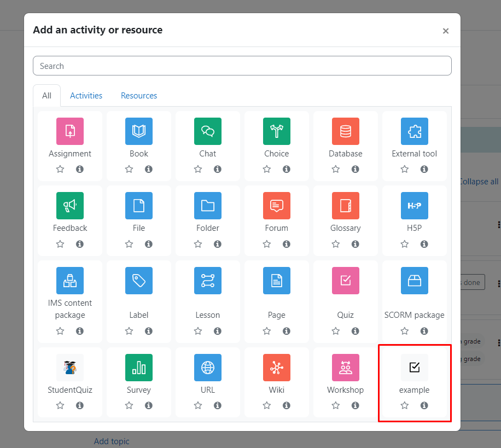Switch to the Resources tab
501x448 pixels.
pos(139,96)
